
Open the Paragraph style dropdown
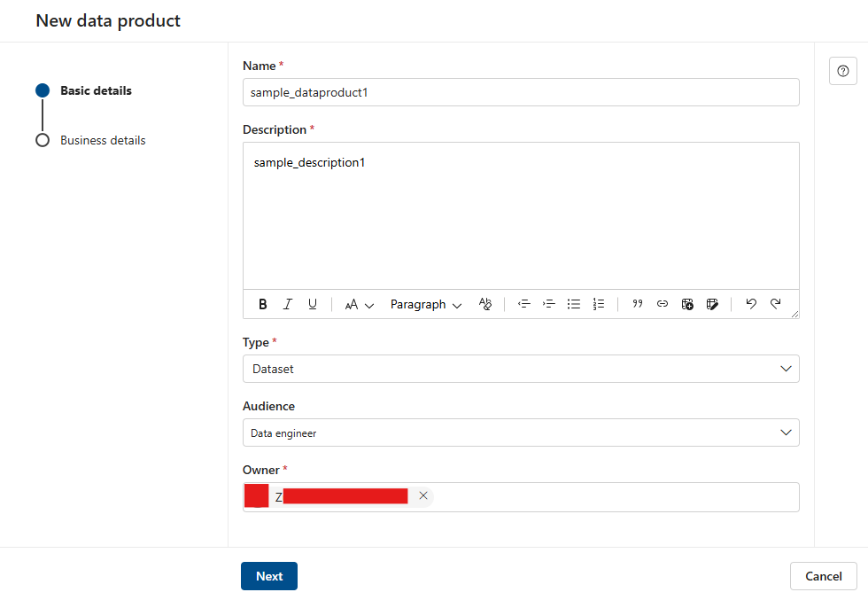pos(426,305)
